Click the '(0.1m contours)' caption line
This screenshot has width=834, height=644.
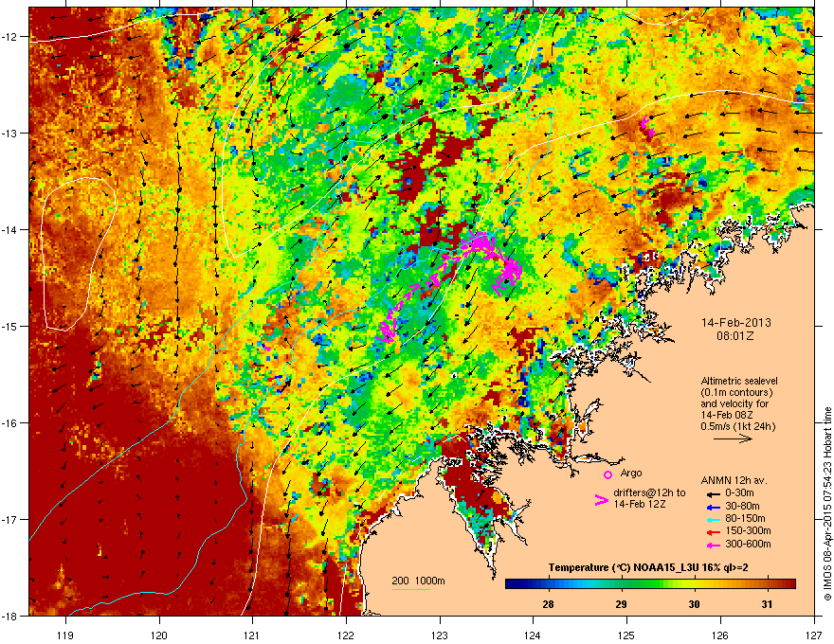pyautogui.click(x=736, y=393)
